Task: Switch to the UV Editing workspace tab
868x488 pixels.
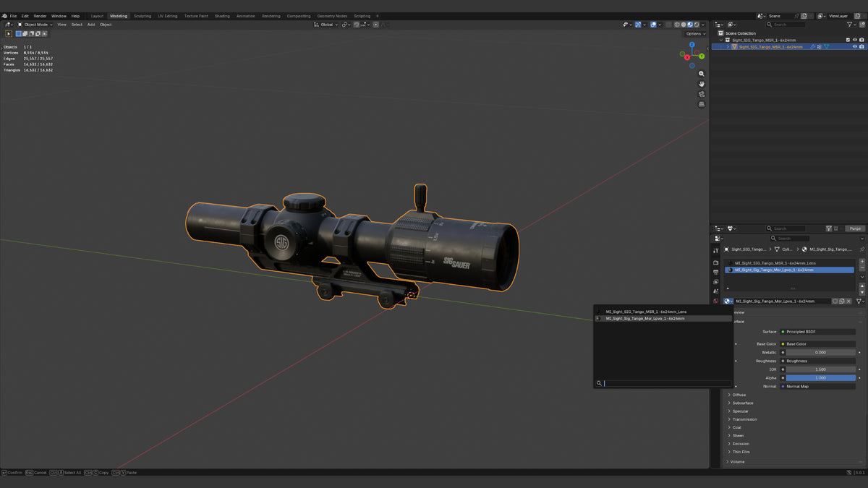Action: point(167,16)
